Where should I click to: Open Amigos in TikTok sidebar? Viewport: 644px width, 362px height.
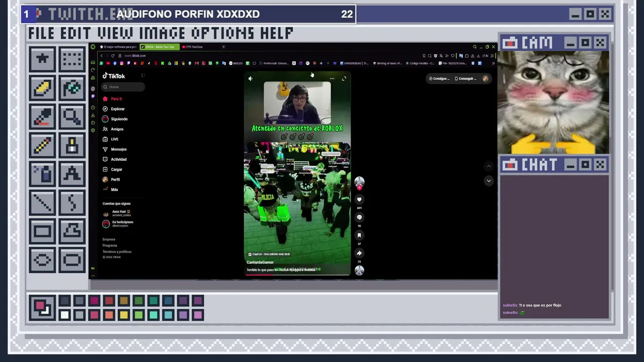click(113, 129)
